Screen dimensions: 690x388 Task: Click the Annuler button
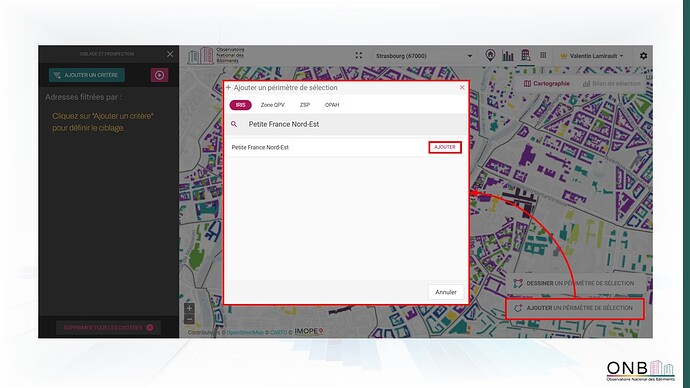point(446,292)
